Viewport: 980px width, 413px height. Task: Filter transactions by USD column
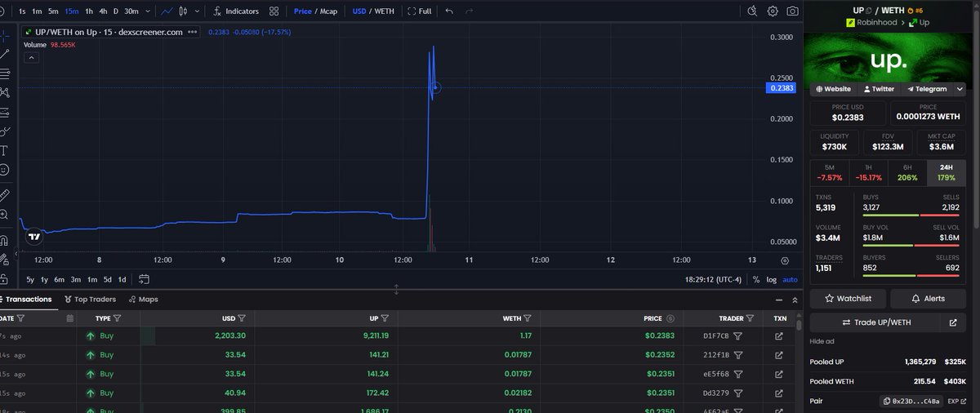click(243, 318)
